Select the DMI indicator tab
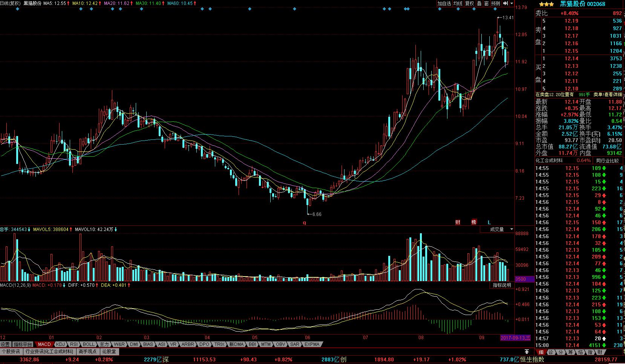Image resolution: width=625 pixels, height=364 pixels. 134,344
